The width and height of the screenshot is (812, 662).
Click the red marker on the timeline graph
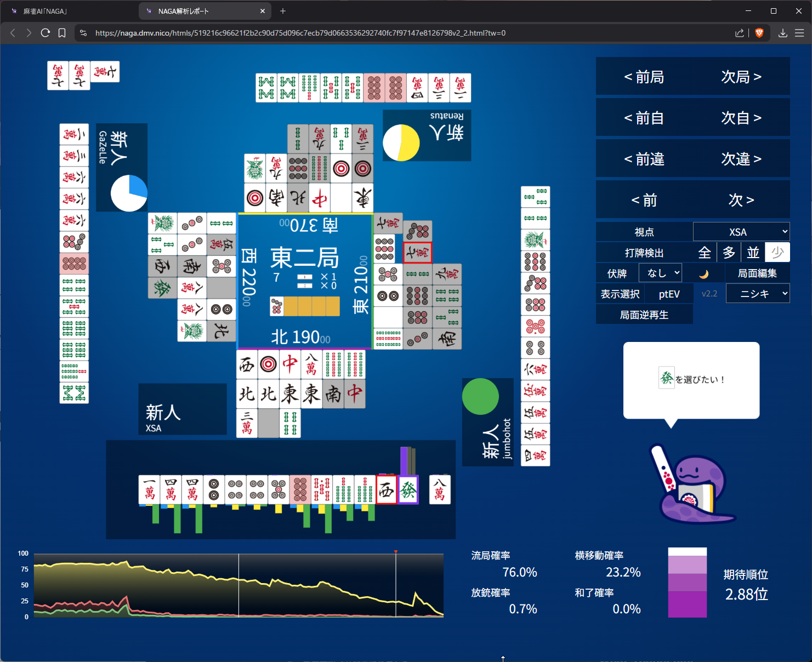click(395, 552)
